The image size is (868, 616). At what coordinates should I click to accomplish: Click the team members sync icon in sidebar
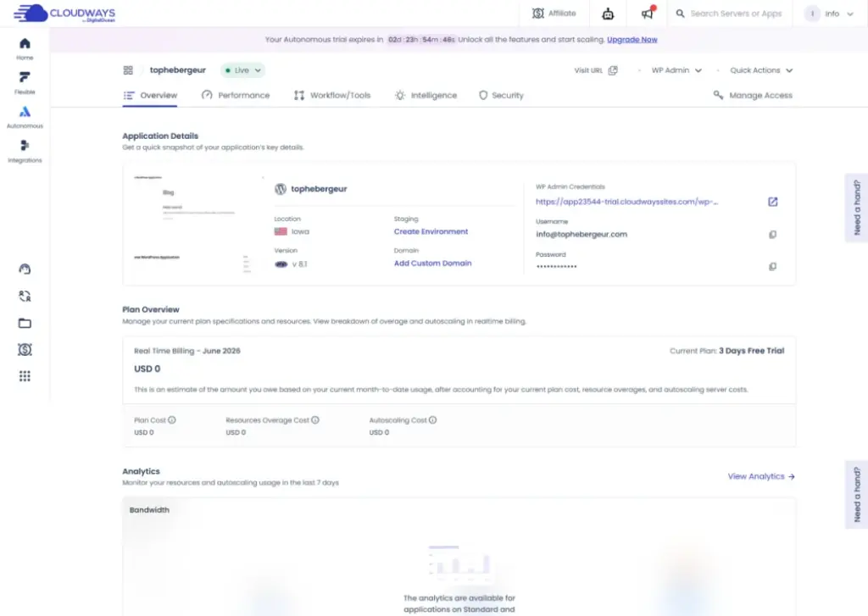(25, 296)
